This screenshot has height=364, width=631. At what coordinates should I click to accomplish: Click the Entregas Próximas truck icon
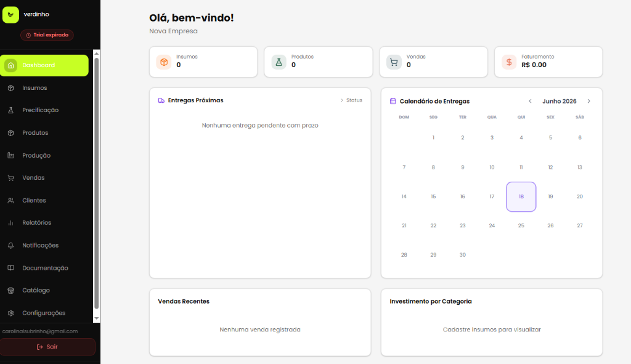(161, 100)
